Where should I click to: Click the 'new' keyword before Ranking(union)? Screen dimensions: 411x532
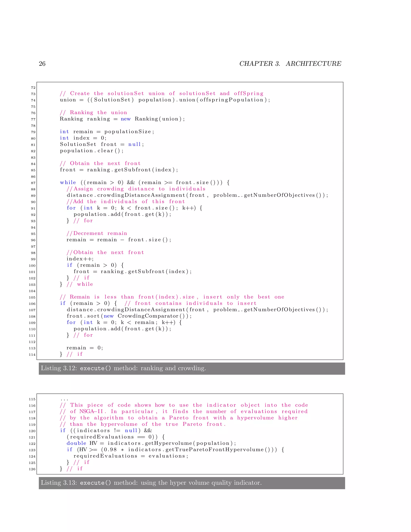pos(126,119)
